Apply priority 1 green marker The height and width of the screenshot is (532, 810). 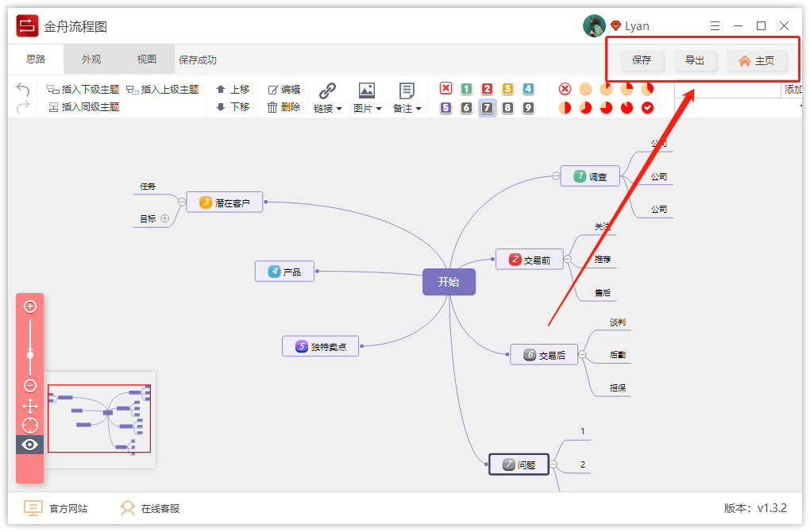point(466,88)
